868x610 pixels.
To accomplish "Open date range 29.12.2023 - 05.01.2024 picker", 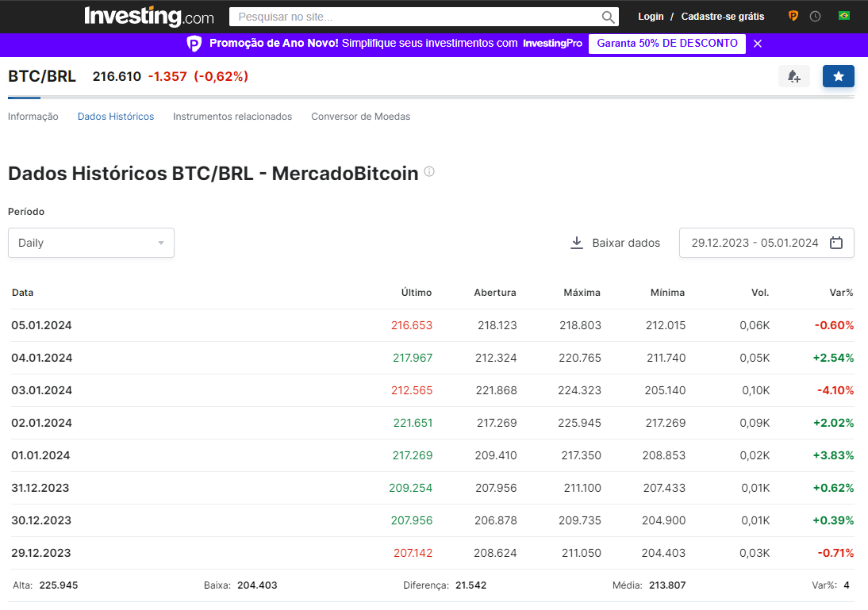I will (x=766, y=243).
